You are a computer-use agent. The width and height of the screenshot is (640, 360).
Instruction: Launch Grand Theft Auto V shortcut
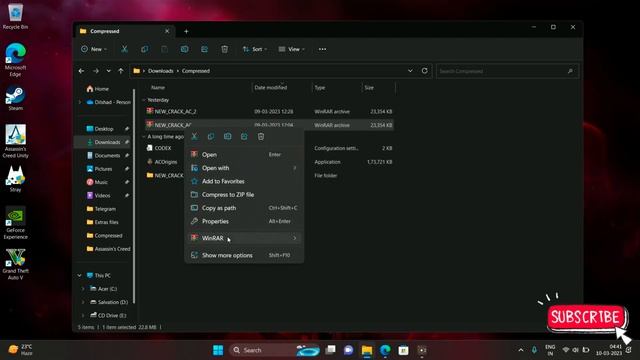(x=15, y=264)
